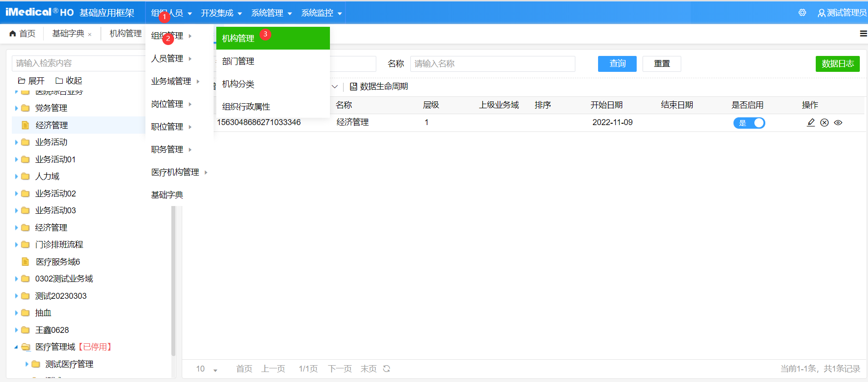868x382 pixels.
Task: Collapse all tree nodes with 收起
Action: [69, 80]
